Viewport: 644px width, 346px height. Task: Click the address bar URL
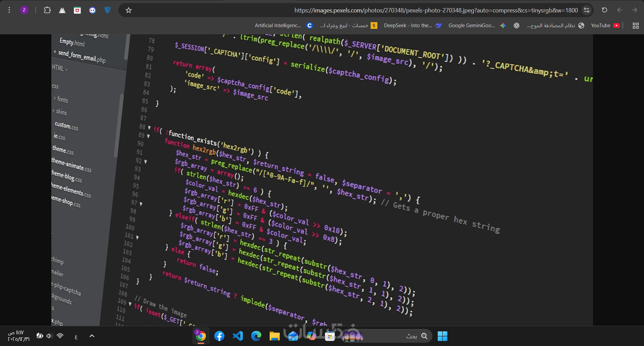coord(436,10)
